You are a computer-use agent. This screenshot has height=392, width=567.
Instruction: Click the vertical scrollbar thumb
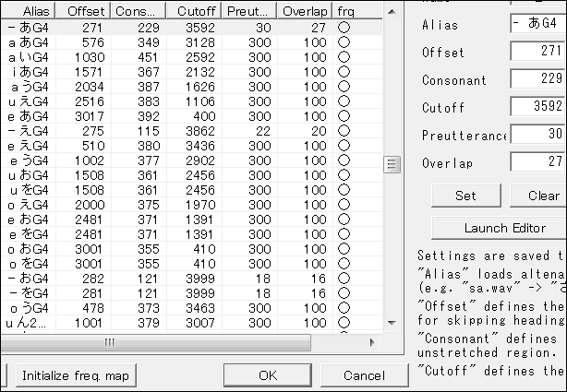[x=392, y=164]
